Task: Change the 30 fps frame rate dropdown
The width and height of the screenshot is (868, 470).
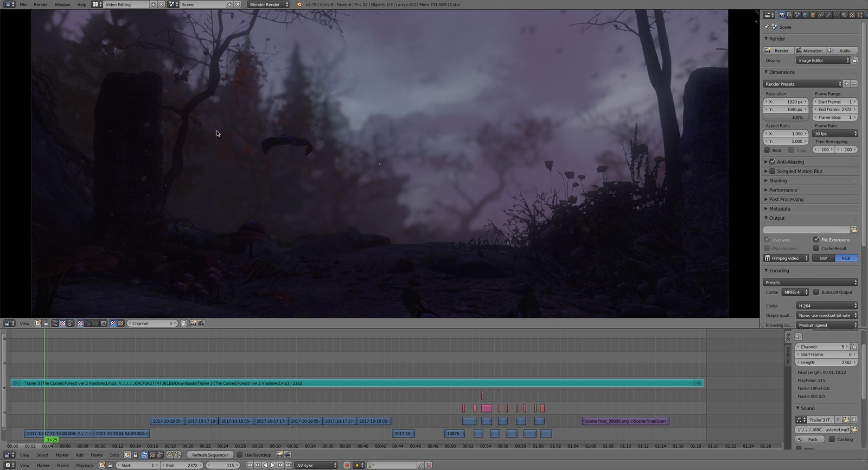Action: coord(835,134)
